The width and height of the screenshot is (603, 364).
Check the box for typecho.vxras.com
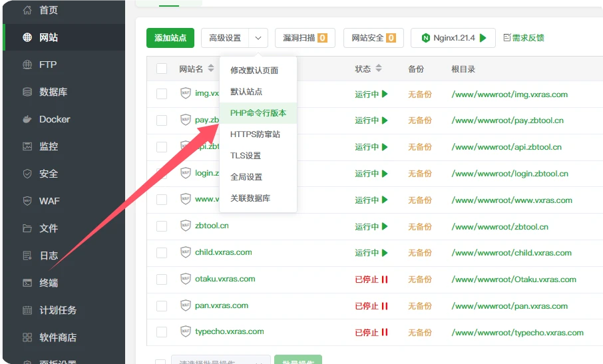[x=162, y=332]
